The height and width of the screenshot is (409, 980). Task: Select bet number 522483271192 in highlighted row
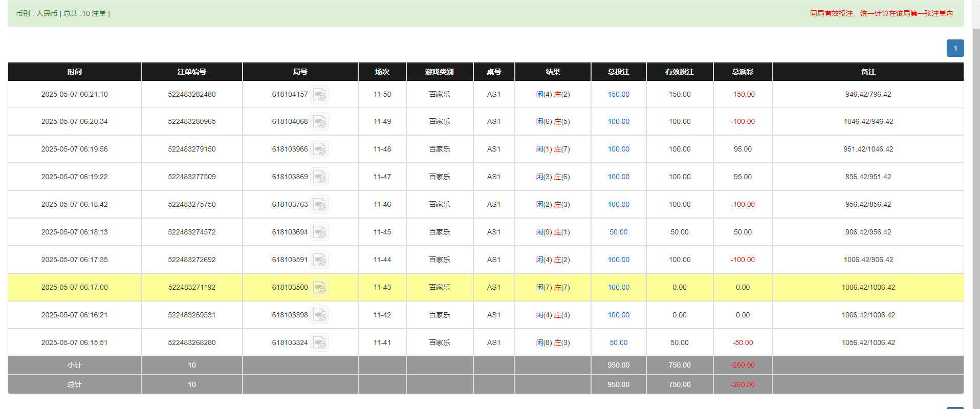click(191, 288)
